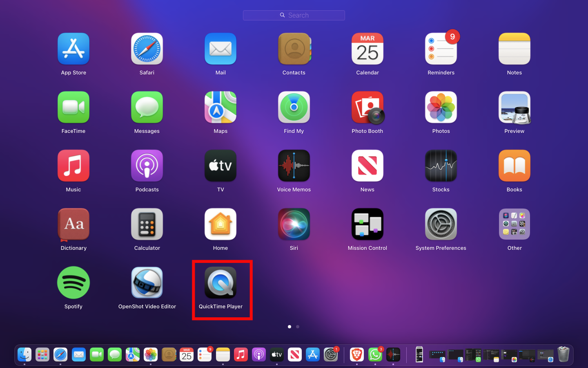Screen dimensions: 588x368
Task: Open the Books app
Action: click(x=514, y=166)
